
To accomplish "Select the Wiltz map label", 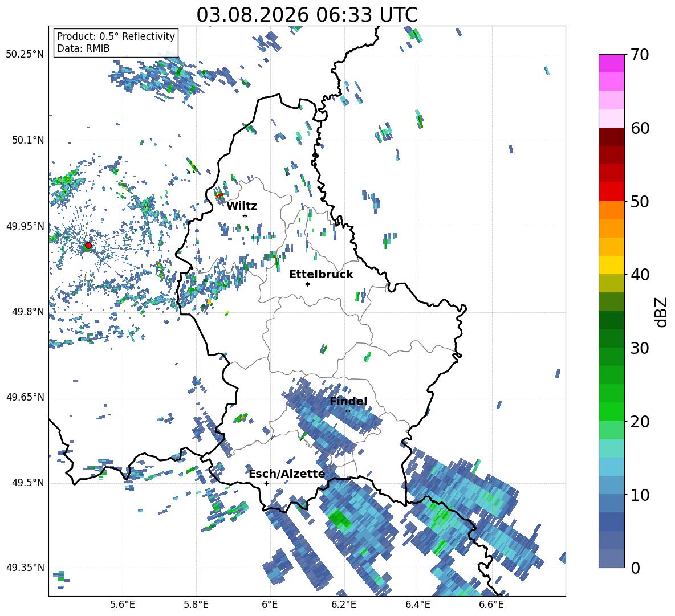I will point(242,206).
